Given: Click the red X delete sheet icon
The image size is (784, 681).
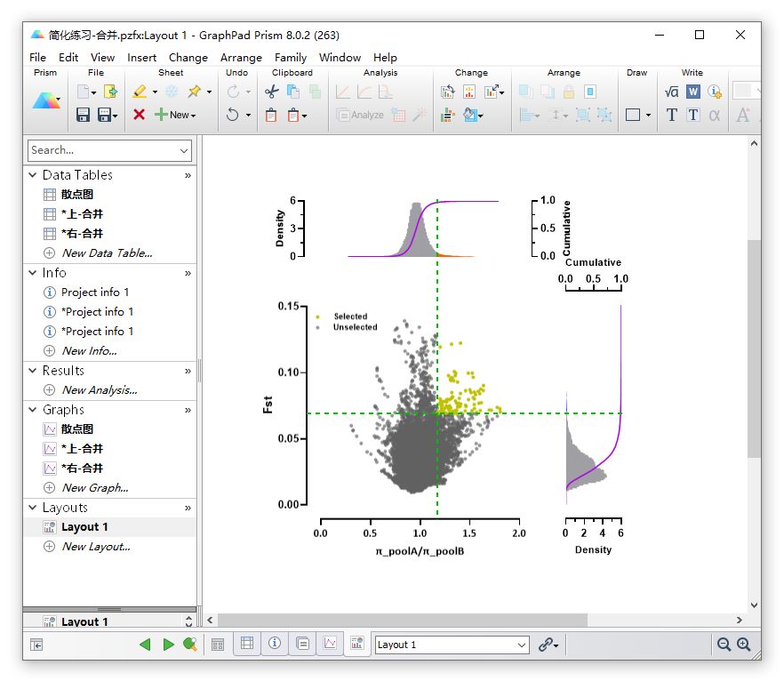Looking at the screenshot, I should [140, 115].
